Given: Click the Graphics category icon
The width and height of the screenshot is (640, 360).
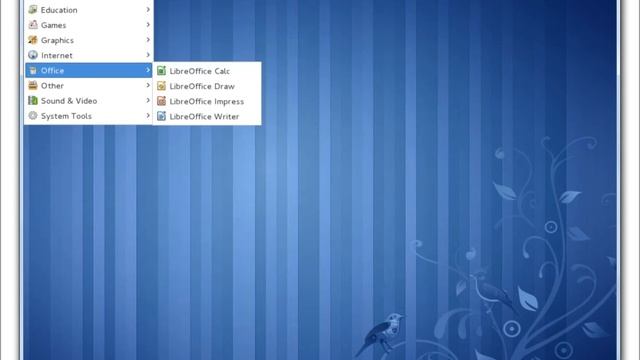Looking at the screenshot, I should (x=33, y=40).
